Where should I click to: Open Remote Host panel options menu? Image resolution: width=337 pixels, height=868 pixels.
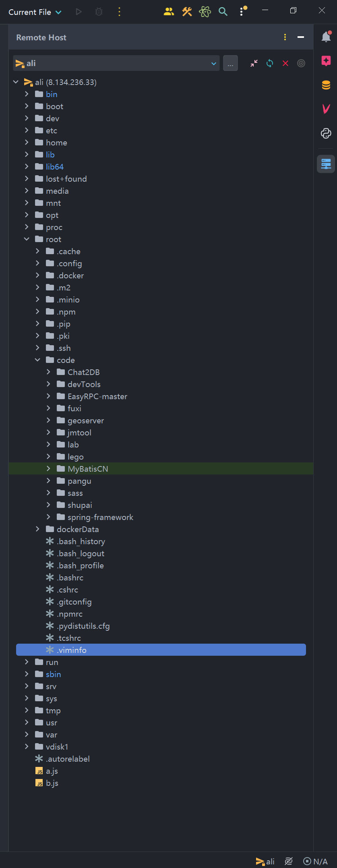tap(285, 37)
